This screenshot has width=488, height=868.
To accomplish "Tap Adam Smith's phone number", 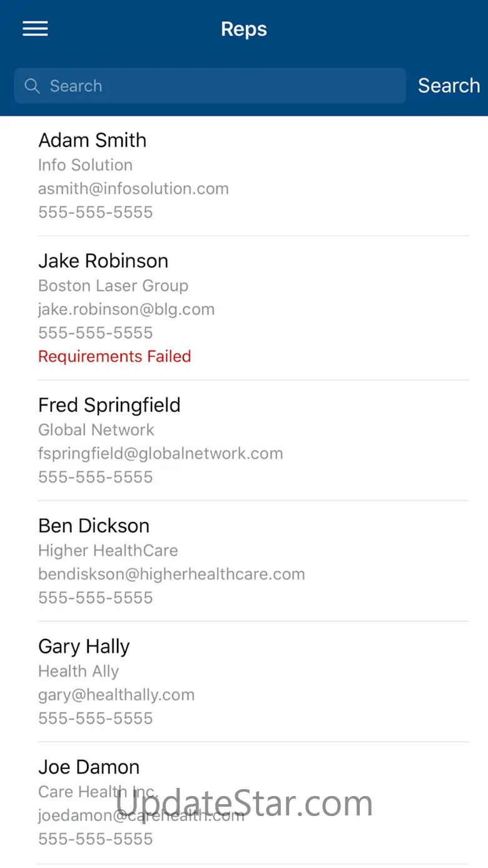I will pos(95,212).
